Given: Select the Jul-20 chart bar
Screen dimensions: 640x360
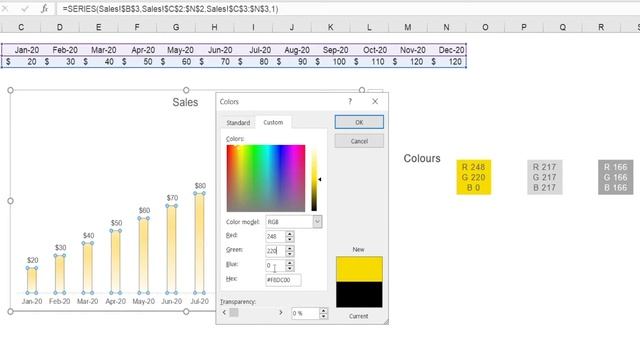Looking at the screenshot, I should coord(199,243).
